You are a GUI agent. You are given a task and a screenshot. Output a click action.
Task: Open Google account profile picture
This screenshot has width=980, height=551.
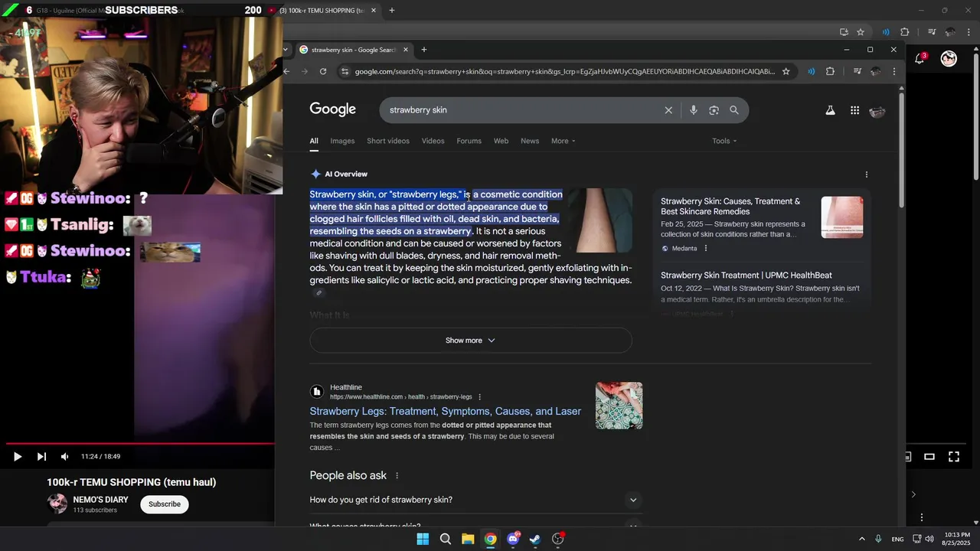coord(877,111)
